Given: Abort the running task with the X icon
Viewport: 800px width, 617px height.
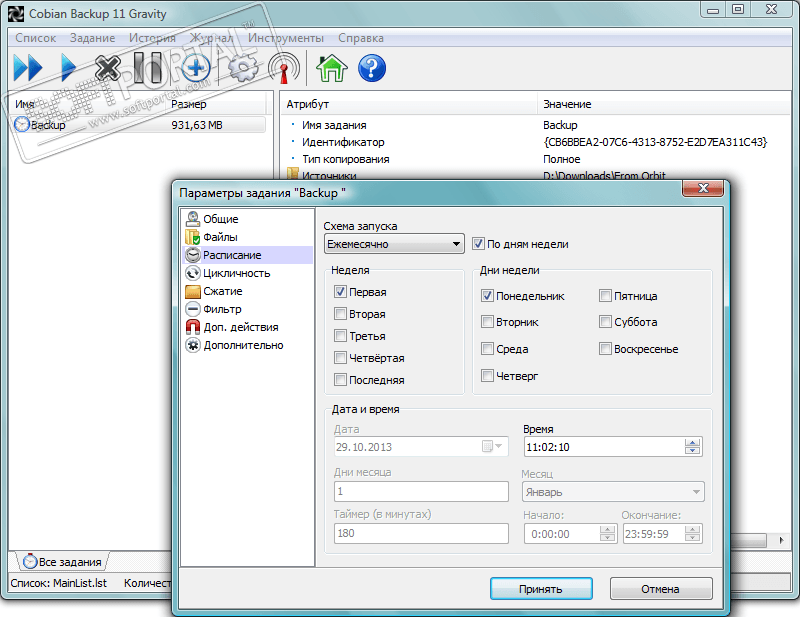Looking at the screenshot, I should (108, 67).
